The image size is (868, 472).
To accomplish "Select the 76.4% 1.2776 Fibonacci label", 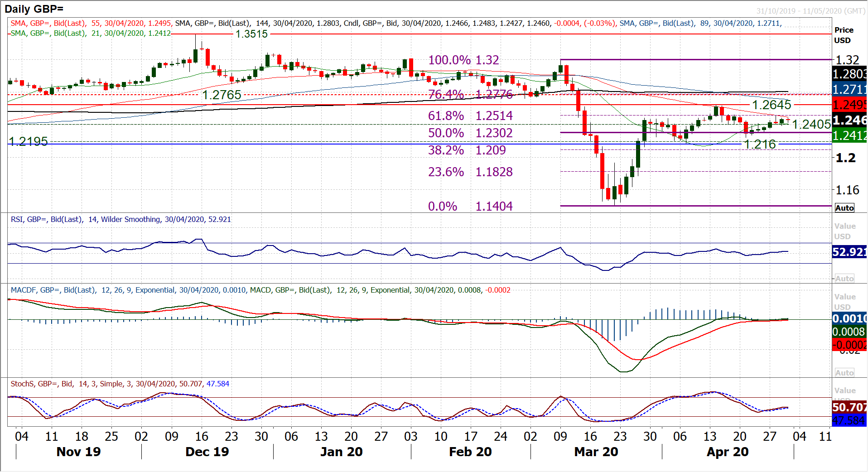I will pyautogui.click(x=470, y=94).
